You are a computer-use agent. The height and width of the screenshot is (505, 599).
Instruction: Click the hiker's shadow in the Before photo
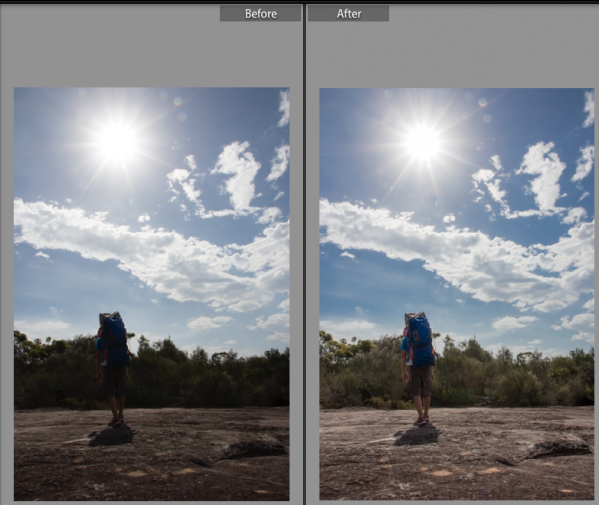point(112,435)
